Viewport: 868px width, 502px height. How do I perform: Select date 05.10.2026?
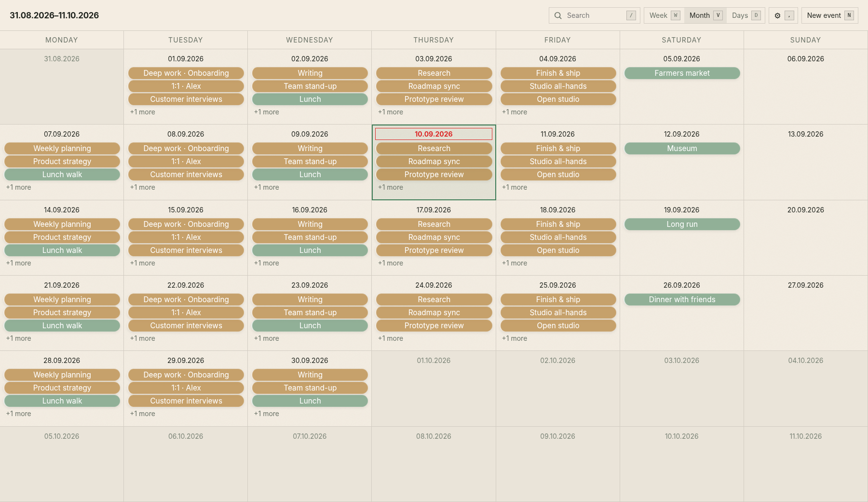(x=62, y=436)
